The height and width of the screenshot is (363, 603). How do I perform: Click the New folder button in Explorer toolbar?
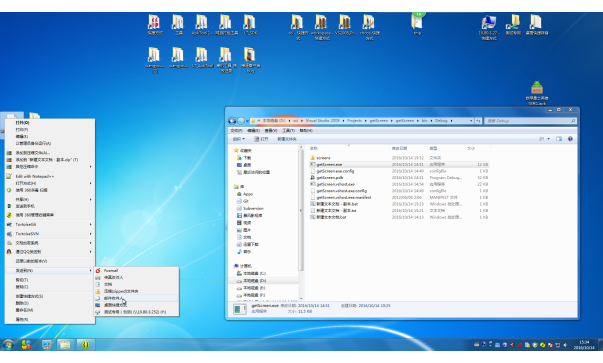point(287,139)
